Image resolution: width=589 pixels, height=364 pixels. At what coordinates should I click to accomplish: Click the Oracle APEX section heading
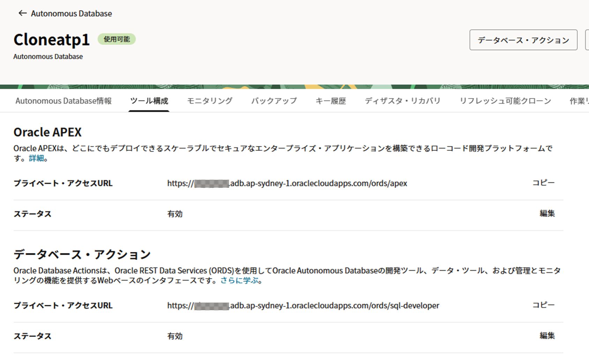pos(47,132)
